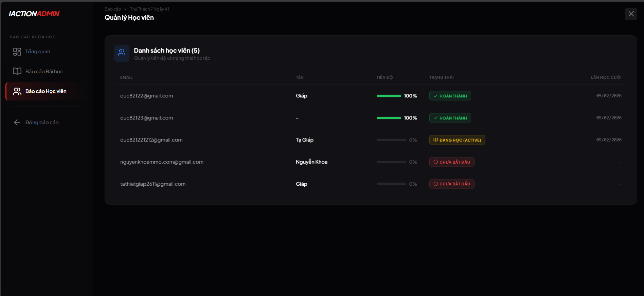Open the Tổng quan menu item
644x296 pixels.
[38, 52]
